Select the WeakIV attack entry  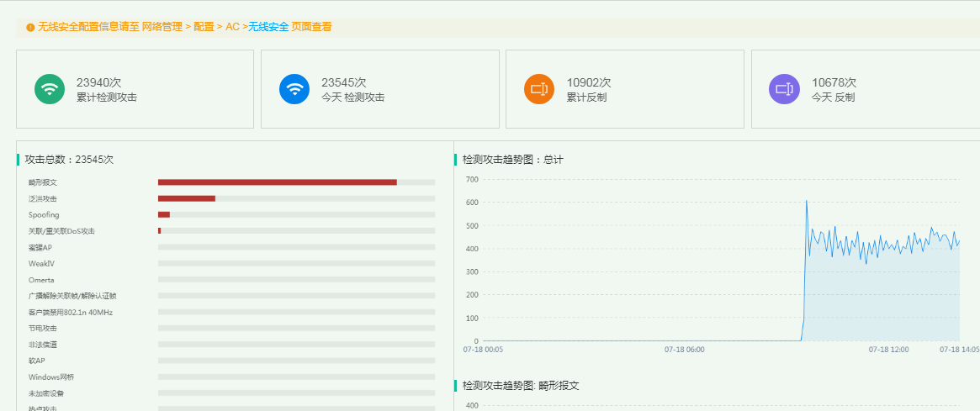(41, 264)
